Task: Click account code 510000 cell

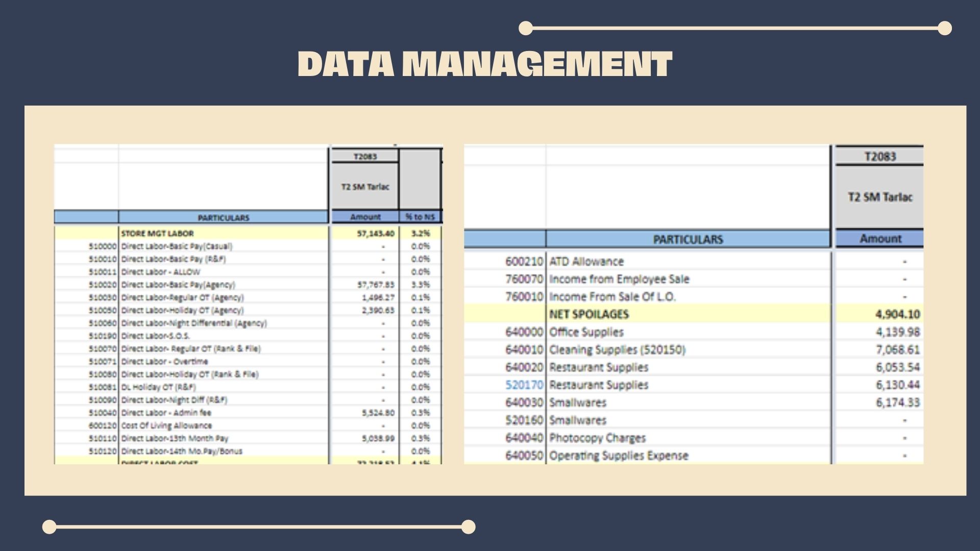Action: pyautogui.click(x=103, y=246)
